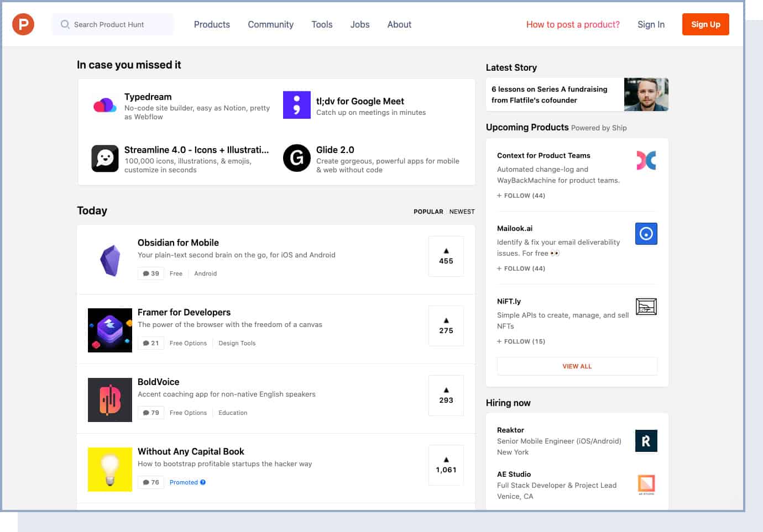Open comments count 76 on Without Any Capital

pos(151,482)
